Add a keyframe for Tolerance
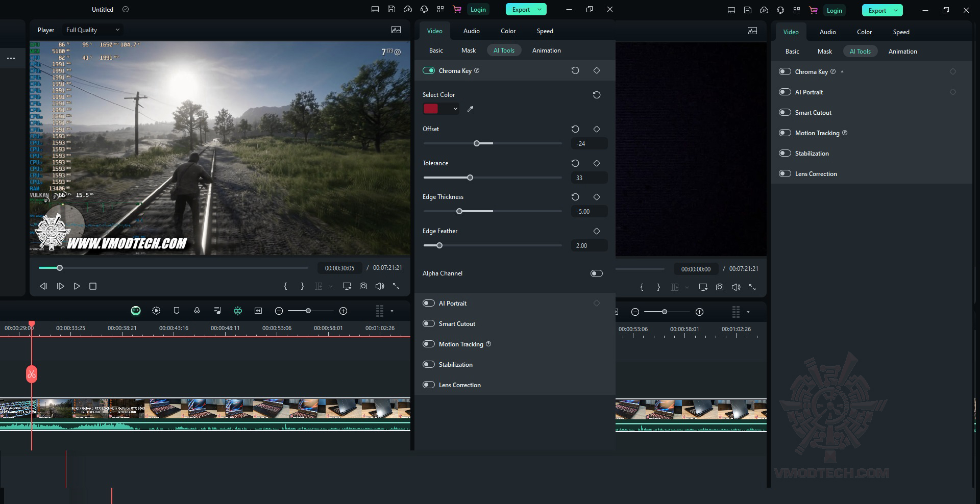Image resolution: width=980 pixels, height=504 pixels. (597, 163)
